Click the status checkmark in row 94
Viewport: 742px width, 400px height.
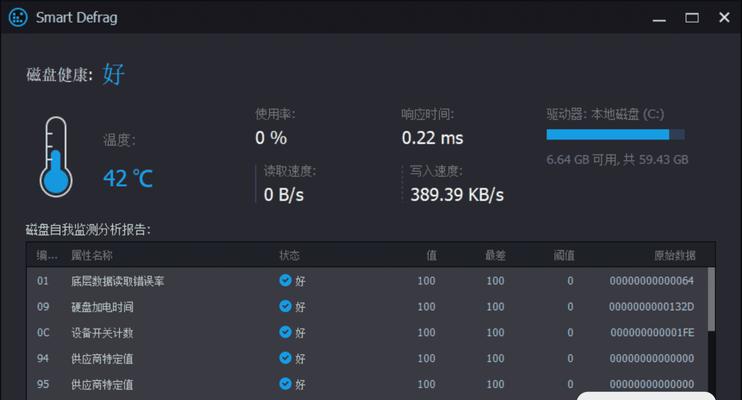(x=285, y=358)
